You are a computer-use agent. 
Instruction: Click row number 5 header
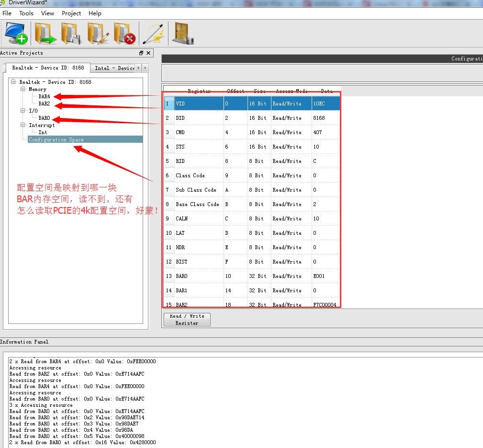(169, 161)
